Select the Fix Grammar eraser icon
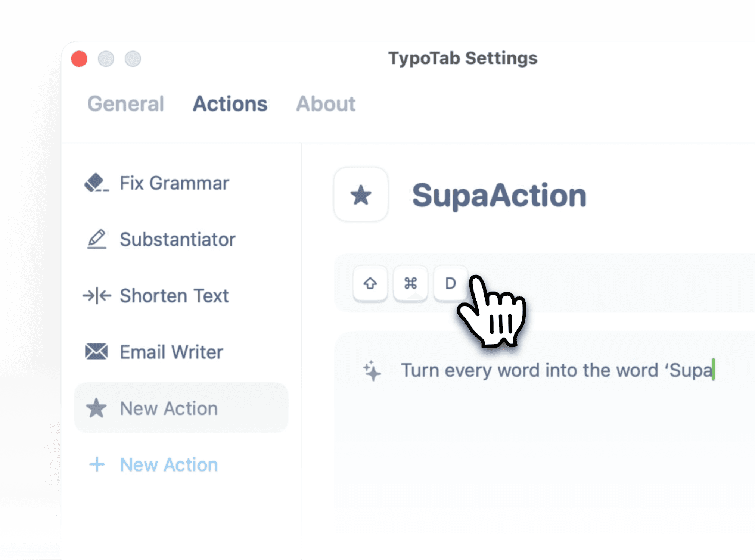The height and width of the screenshot is (560, 755). point(97,183)
